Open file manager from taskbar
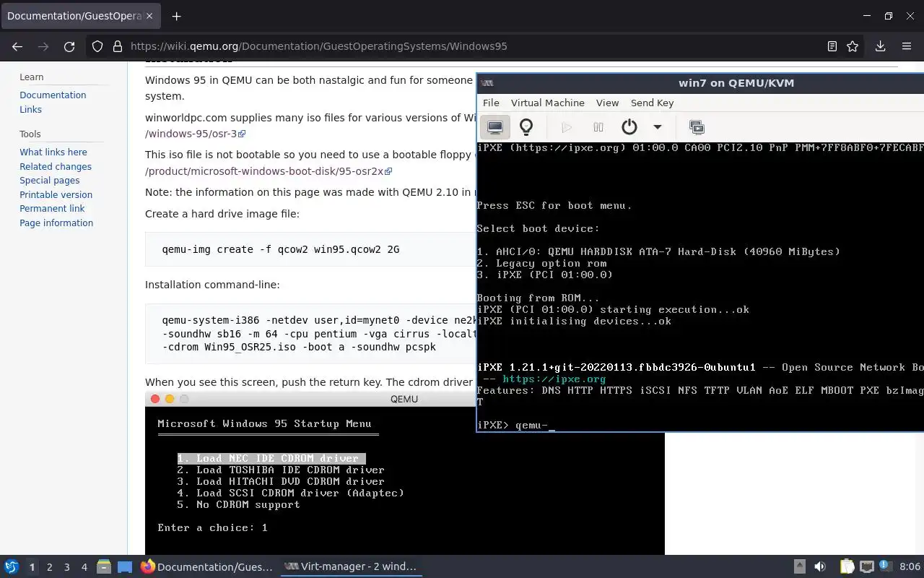This screenshot has width=924, height=578. click(103, 567)
